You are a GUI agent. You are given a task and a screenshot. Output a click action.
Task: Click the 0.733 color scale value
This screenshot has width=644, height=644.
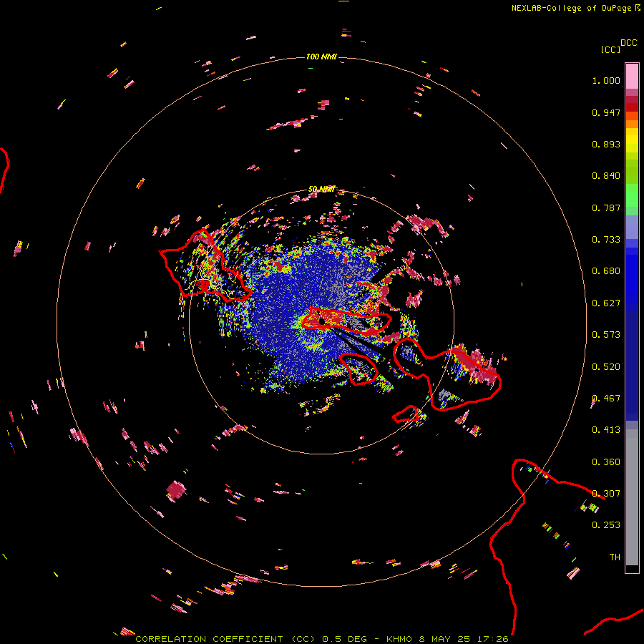pos(606,240)
